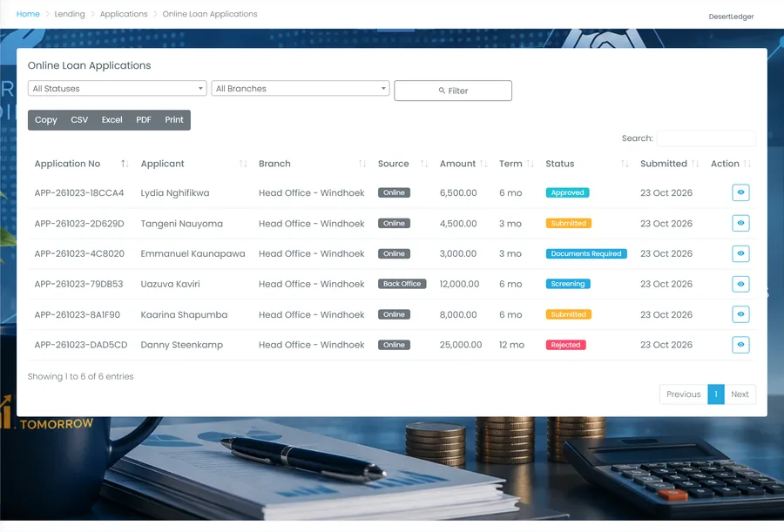Open Lending breadcrumb
The image size is (784, 532).
click(70, 14)
